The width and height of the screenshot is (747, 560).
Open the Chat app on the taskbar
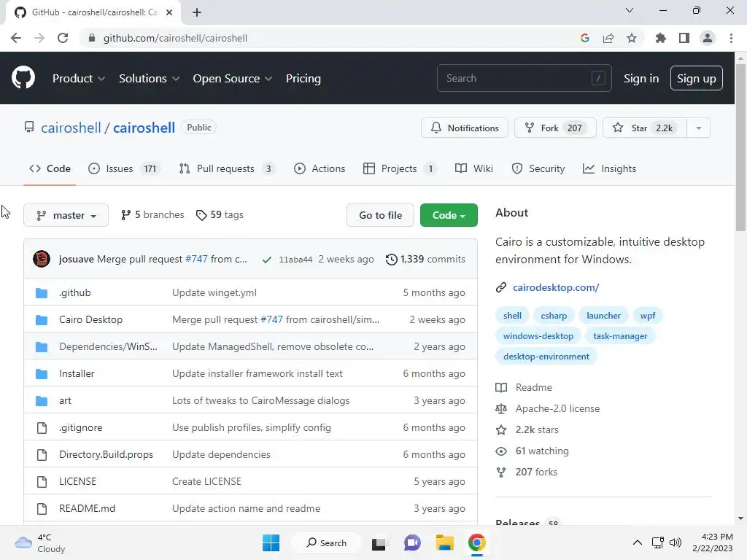click(x=412, y=542)
